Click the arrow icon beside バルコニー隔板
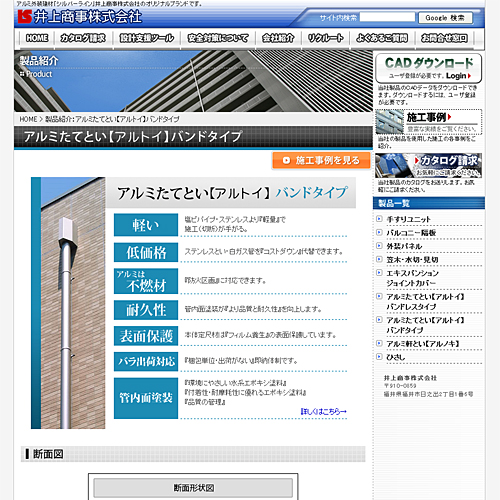Screen dimensions: 500x500 pyautogui.click(x=379, y=232)
